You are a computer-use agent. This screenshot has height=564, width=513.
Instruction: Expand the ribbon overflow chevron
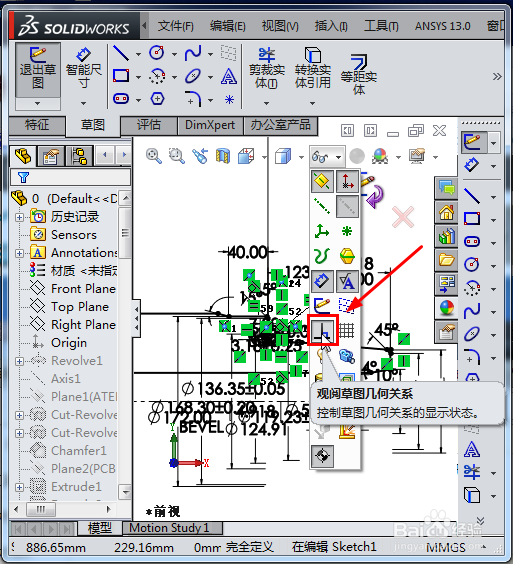[x=497, y=76]
